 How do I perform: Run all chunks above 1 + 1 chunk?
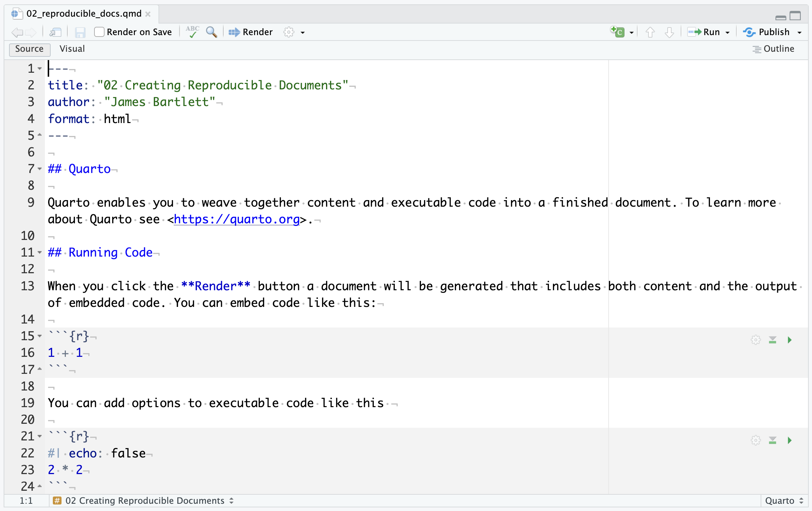(x=773, y=340)
